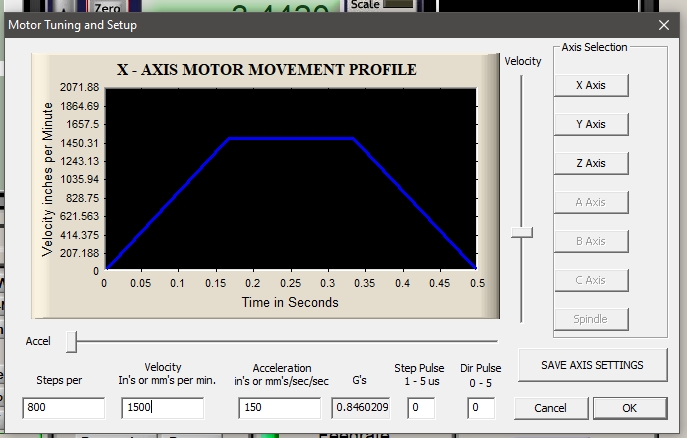This screenshot has height=438, width=687.
Task: Select the X Axis button
Action: 591,85
